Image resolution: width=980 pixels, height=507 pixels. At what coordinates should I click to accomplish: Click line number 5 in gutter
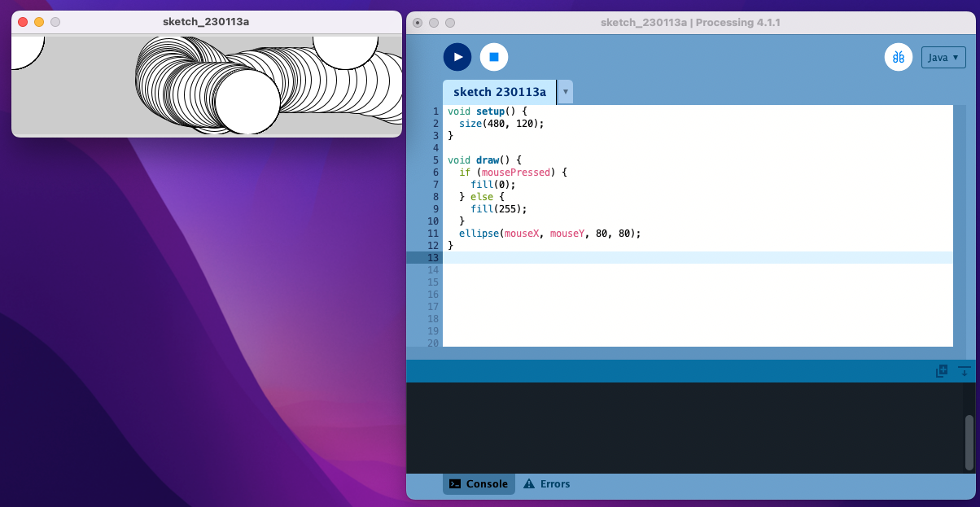click(x=435, y=160)
